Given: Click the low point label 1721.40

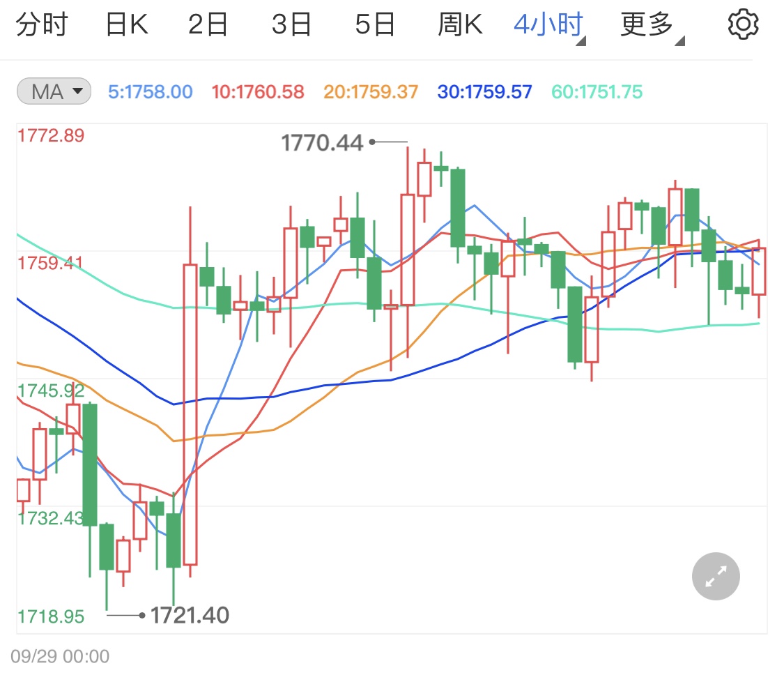Looking at the screenshot, I should (191, 616).
